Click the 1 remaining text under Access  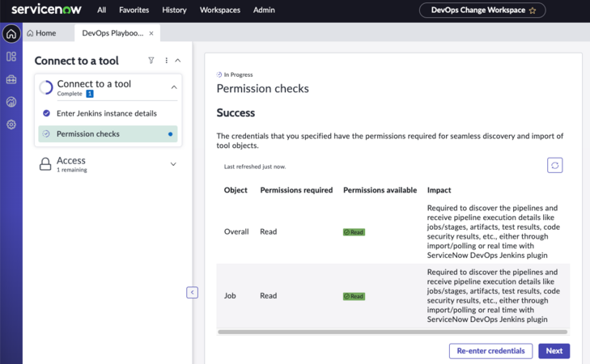pyautogui.click(x=72, y=170)
